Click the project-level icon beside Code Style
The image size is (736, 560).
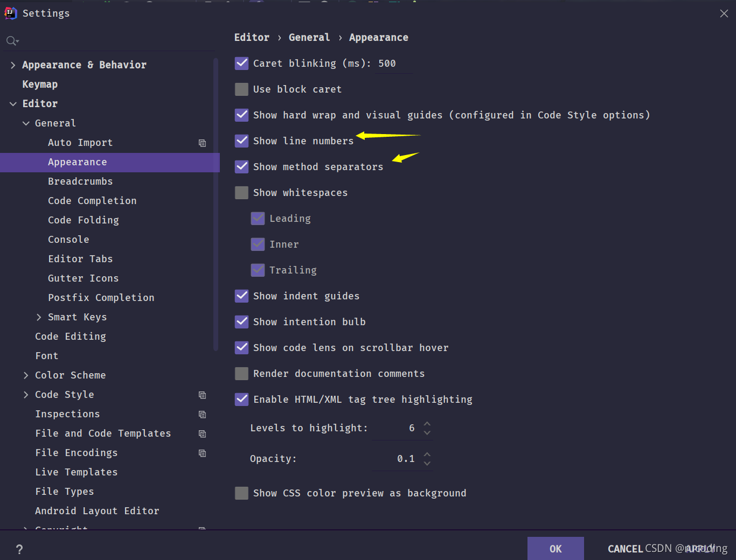203,395
